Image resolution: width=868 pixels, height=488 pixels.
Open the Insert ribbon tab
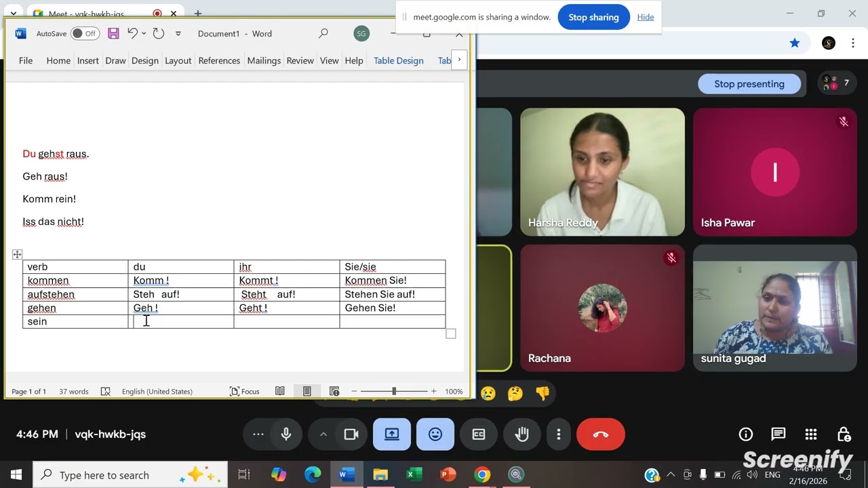click(87, 60)
